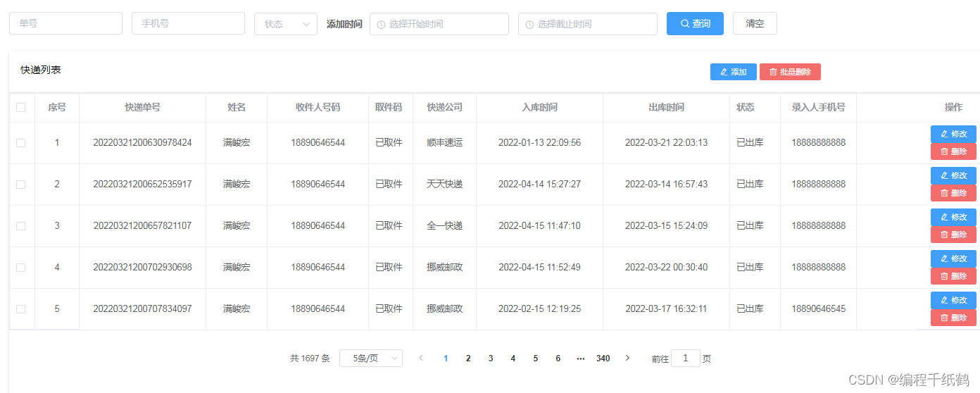Click the 查询 search button
980x393 pixels.
click(x=695, y=23)
